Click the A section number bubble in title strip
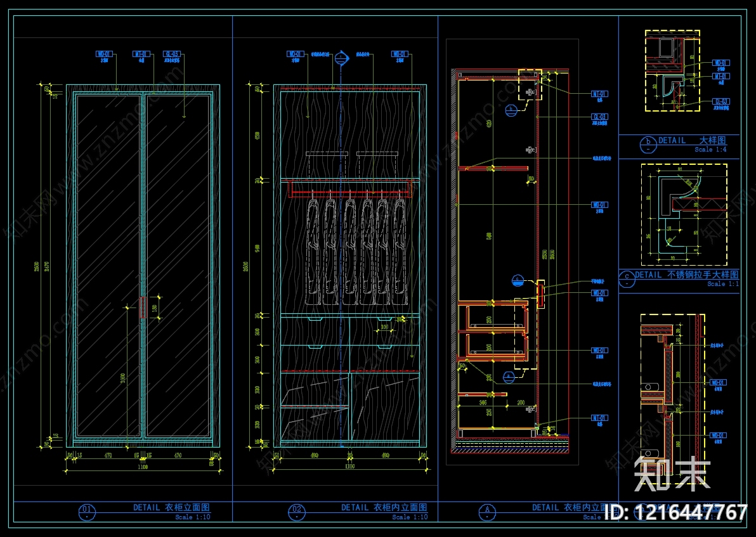Image resolution: width=756 pixels, height=537 pixels. click(x=488, y=512)
